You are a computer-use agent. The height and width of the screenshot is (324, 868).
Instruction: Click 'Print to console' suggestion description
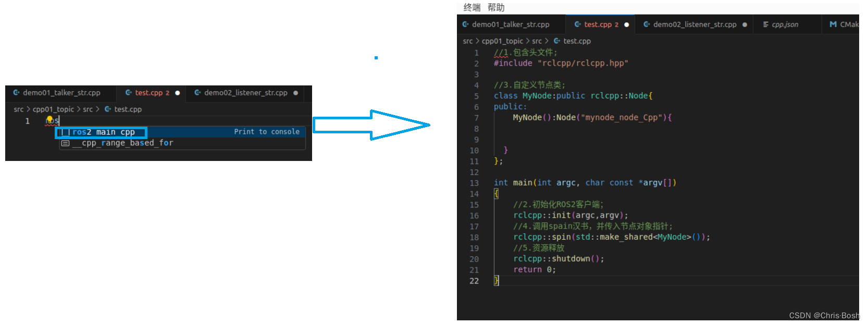click(267, 132)
